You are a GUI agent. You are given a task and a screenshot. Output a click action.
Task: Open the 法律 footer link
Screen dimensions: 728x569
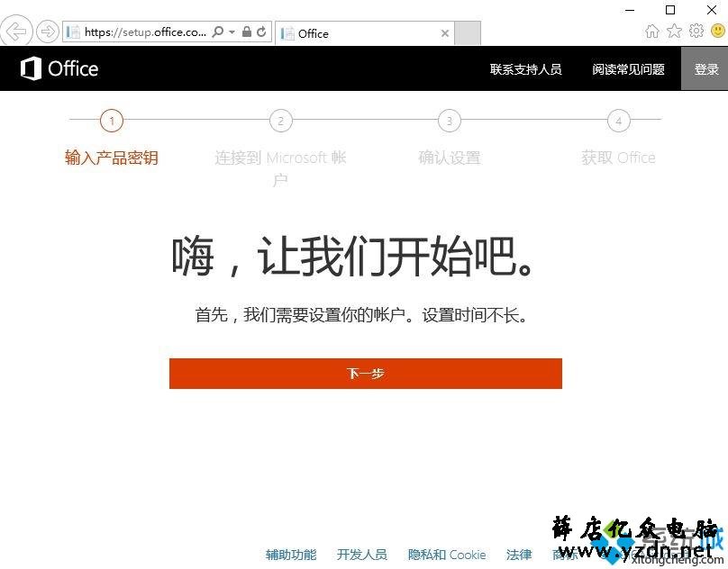(x=519, y=555)
